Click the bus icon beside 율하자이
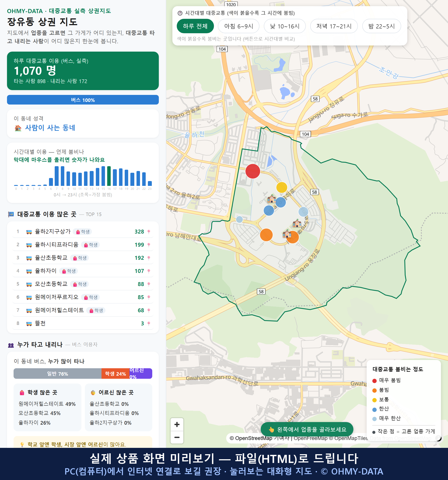This screenshot has height=480, width=448. pyautogui.click(x=29, y=271)
